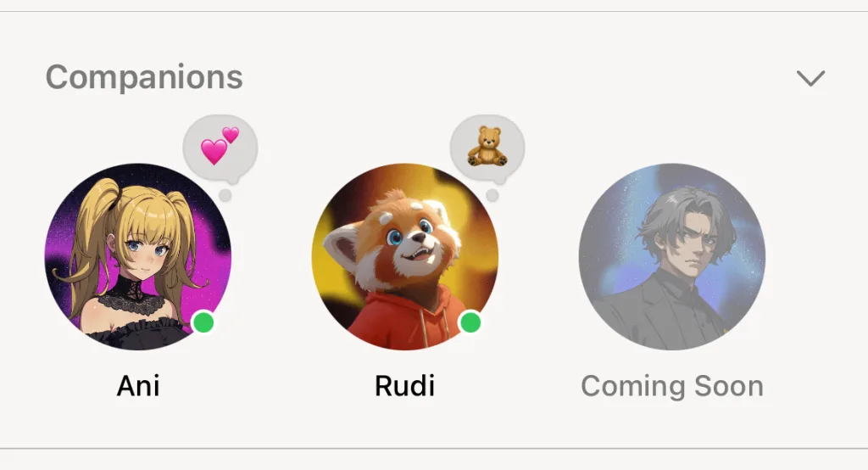868x470 pixels.
Task: Open Ani's companion avatar
Action: tap(138, 256)
